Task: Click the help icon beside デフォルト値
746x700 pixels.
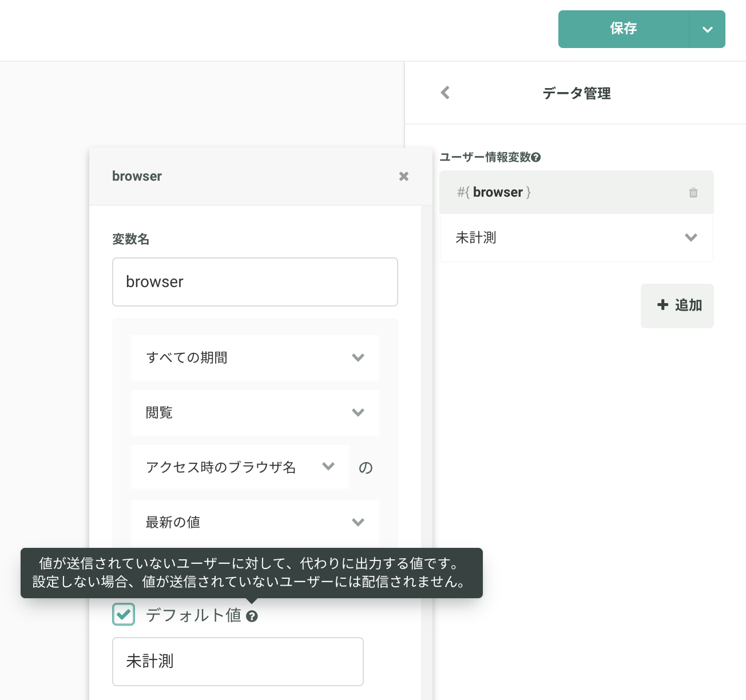Action: tap(252, 616)
